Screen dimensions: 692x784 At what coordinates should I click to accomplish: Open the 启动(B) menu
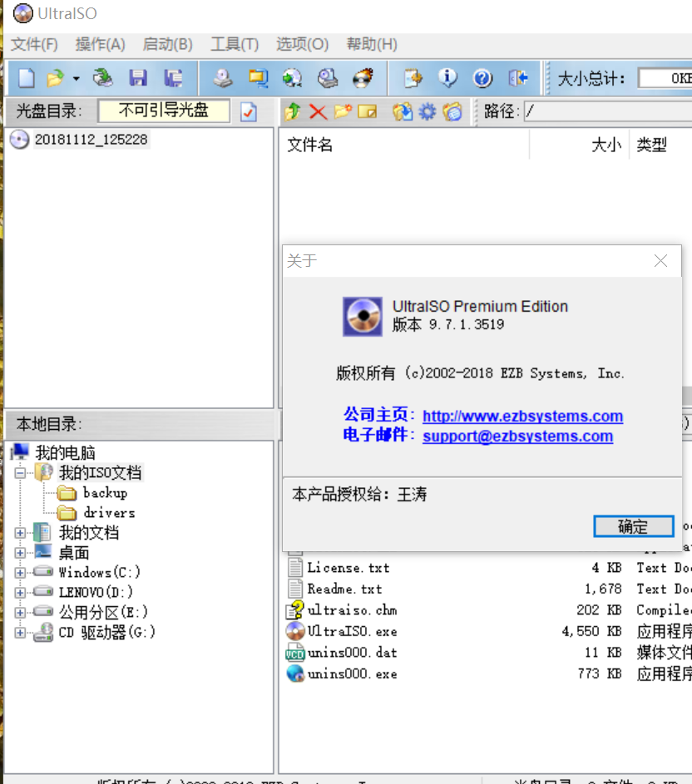pyautogui.click(x=168, y=44)
